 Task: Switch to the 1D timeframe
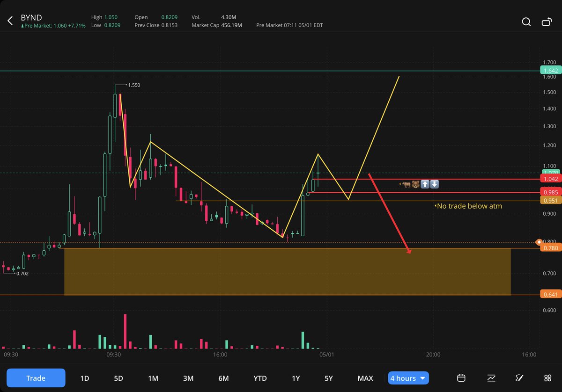[85, 378]
